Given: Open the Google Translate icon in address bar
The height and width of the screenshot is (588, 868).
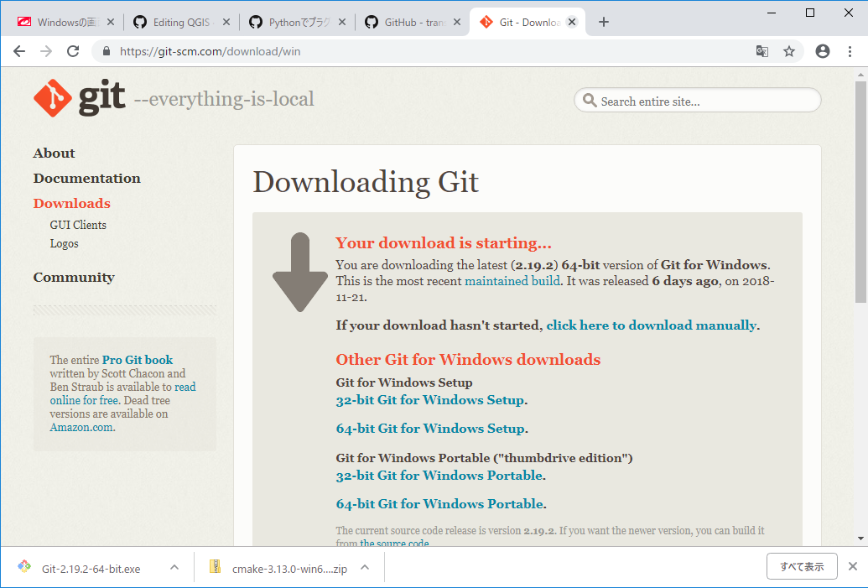Looking at the screenshot, I should [761, 51].
